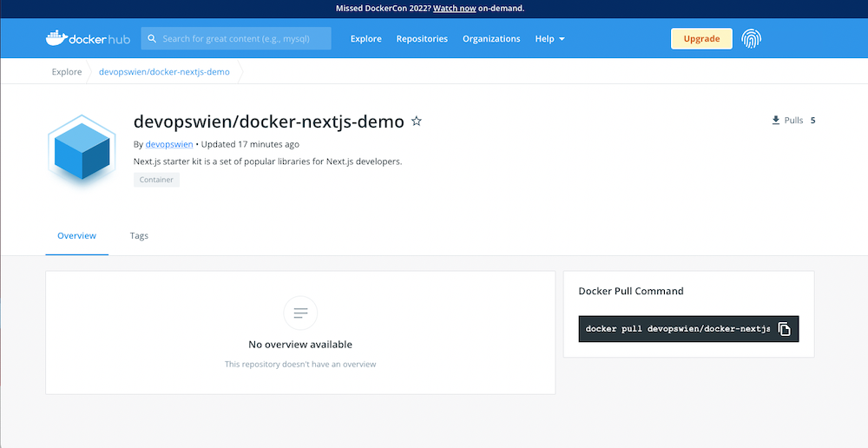Open the Organizations nav item
Image resolution: width=868 pixels, height=448 pixels.
point(491,39)
